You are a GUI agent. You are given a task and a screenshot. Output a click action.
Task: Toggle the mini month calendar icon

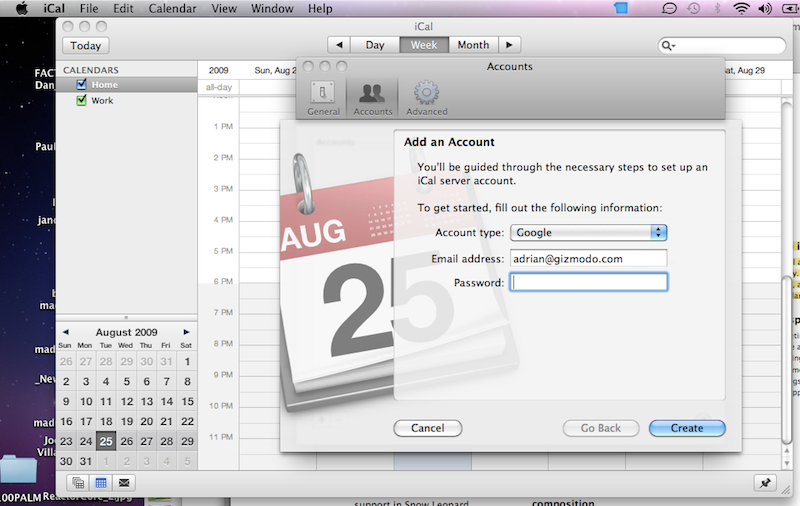pyautogui.click(x=101, y=483)
